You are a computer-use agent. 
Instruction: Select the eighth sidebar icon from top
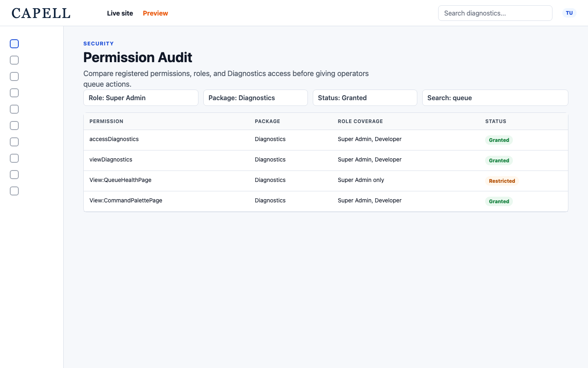(14, 158)
